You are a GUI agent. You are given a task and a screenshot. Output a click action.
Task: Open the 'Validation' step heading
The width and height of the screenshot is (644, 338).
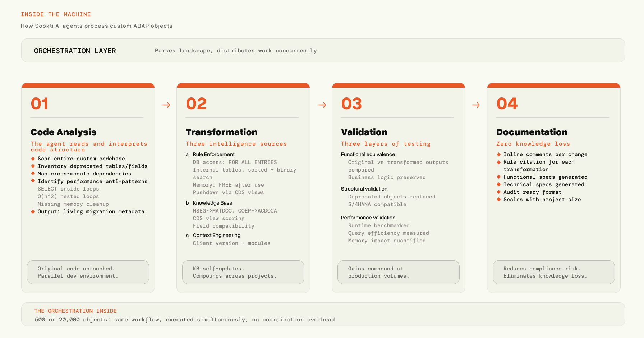pos(364,132)
